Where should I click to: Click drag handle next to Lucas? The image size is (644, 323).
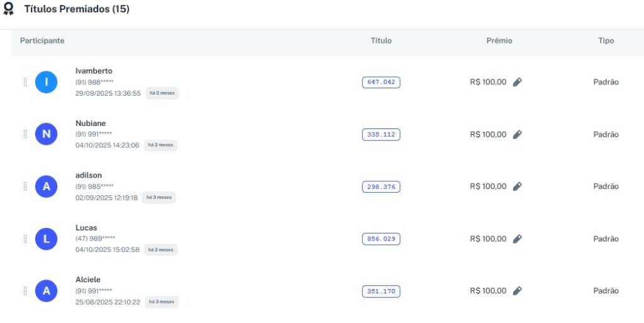(x=25, y=239)
